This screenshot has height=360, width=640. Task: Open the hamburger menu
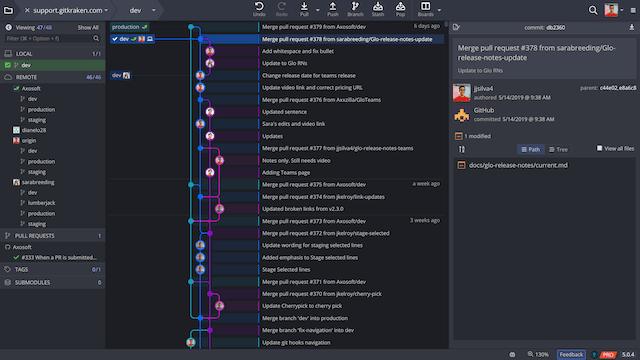click(x=633, y=10)
